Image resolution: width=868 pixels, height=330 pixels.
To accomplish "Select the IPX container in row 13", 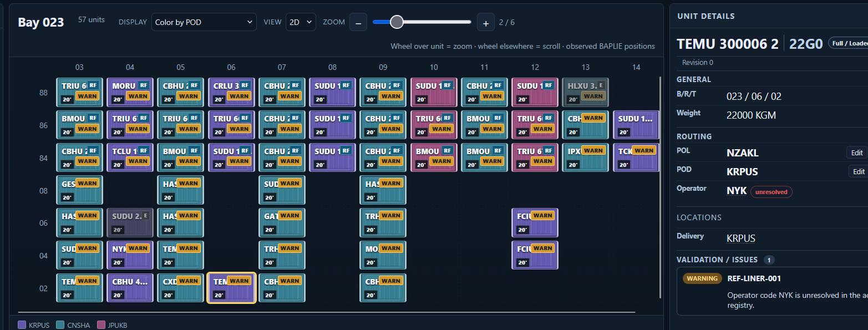I will [x=585, y=158].
